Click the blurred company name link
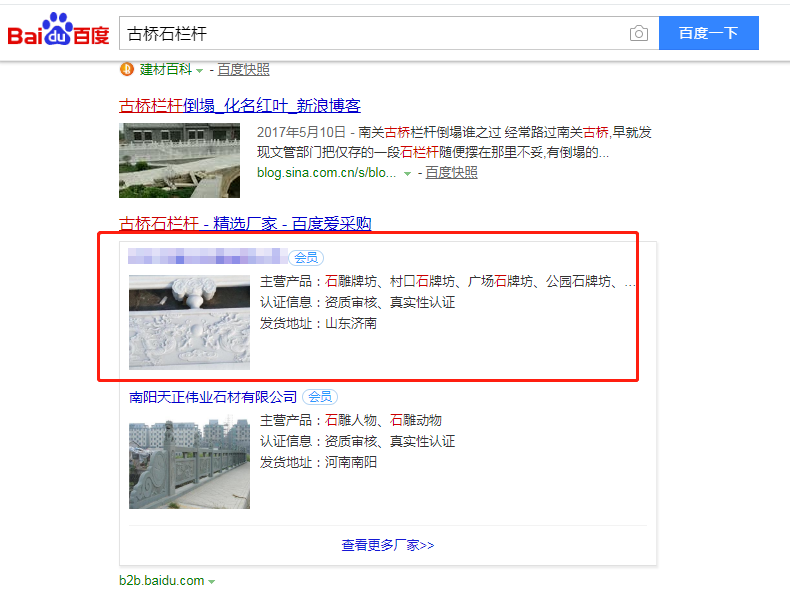This screenshot has height=603, width=790. click(x=208, y=256)
